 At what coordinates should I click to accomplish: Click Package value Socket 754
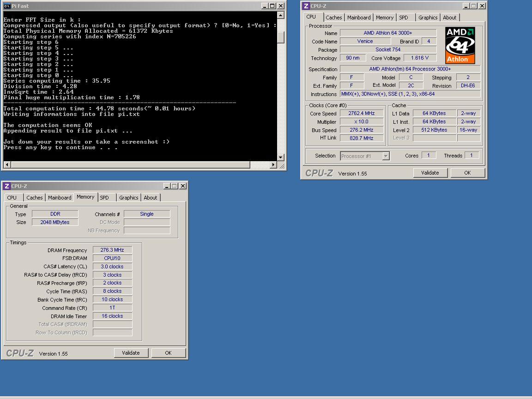coord(388,49)
